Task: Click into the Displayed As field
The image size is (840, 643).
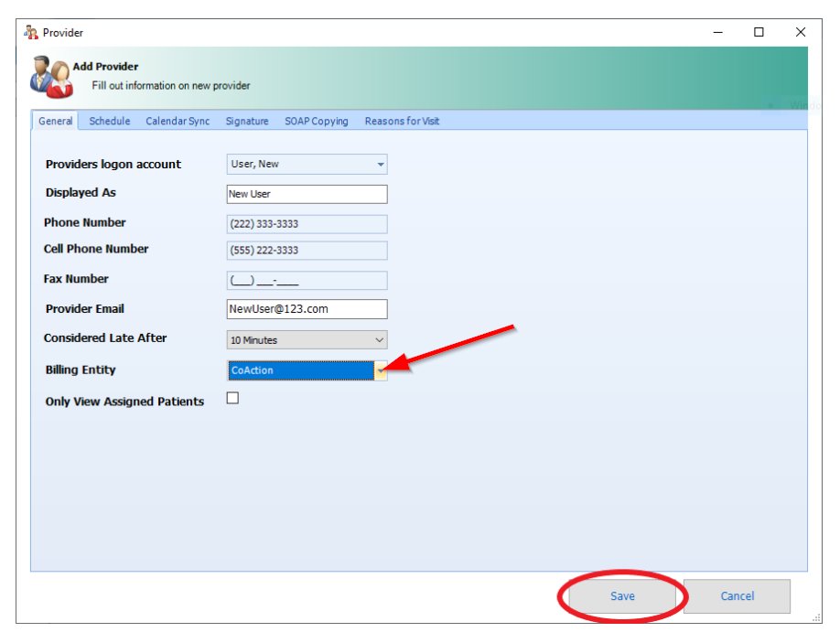Action: pyautogui.click(x=307, y=194)
